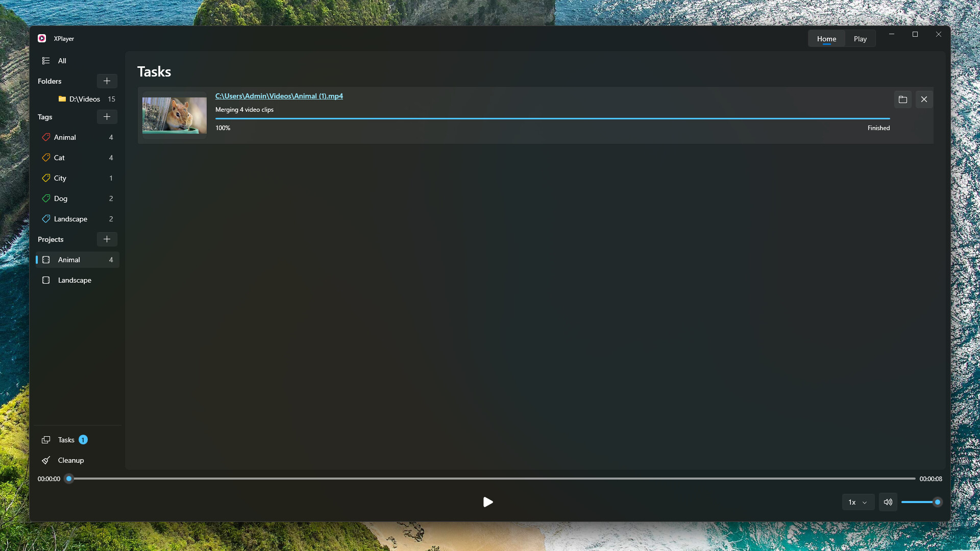Open the Animal (1).mp4 file path link
Screen dimensions: 980x551
279,96
